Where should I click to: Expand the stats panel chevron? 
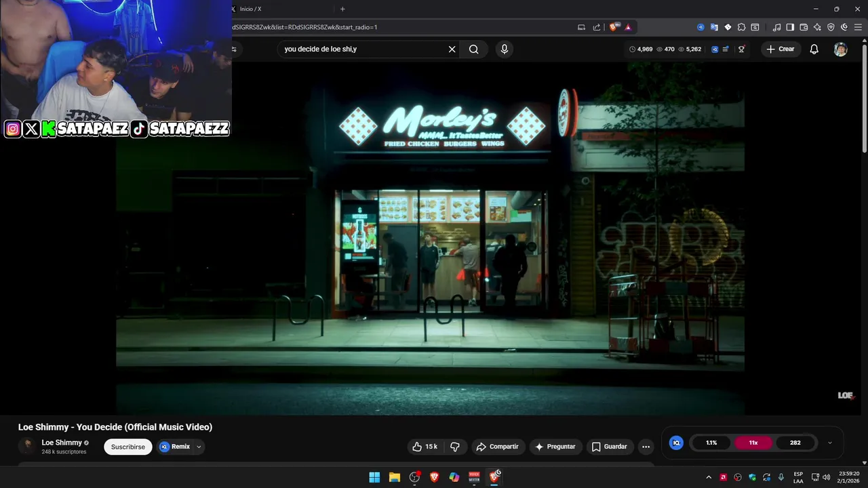click(829, 443)
